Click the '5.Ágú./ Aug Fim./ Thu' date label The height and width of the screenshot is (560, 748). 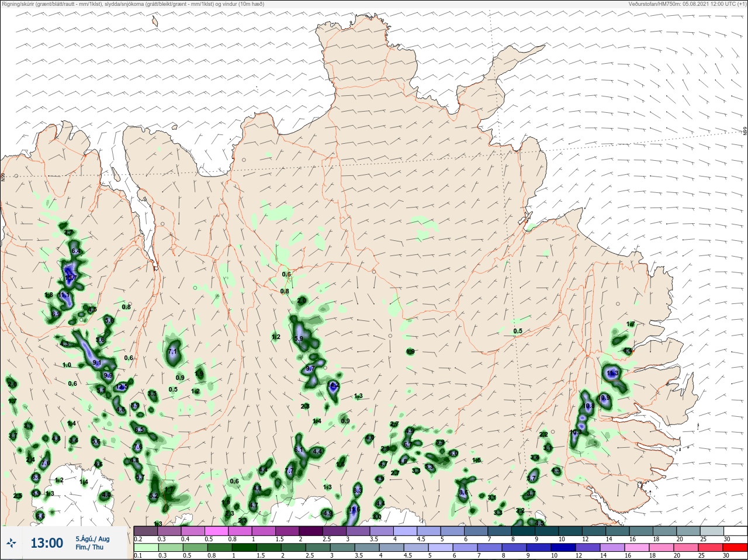coord(92,543)
